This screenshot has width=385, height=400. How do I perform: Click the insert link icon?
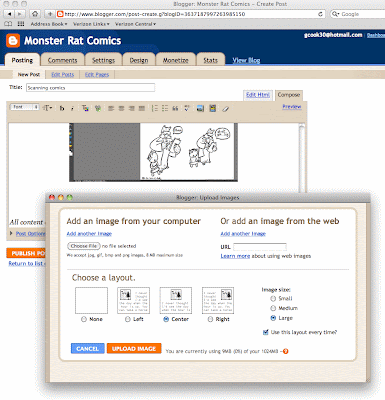point(98,108)
